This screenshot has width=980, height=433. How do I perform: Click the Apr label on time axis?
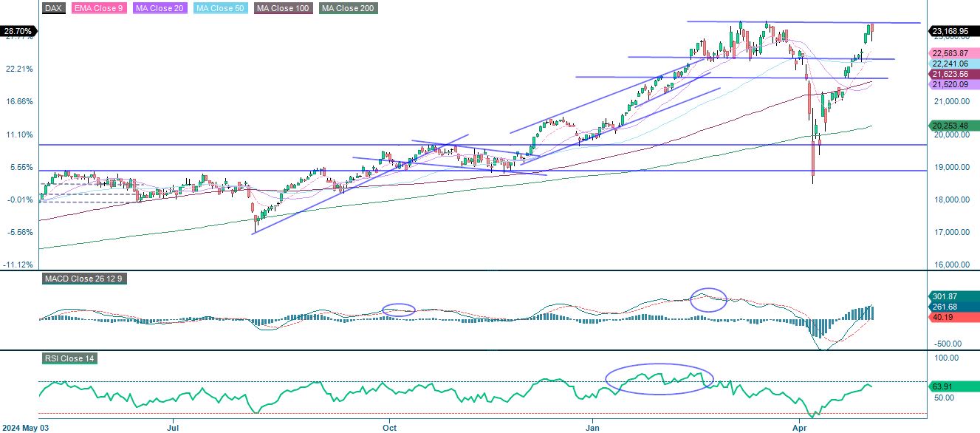(799, 427)
